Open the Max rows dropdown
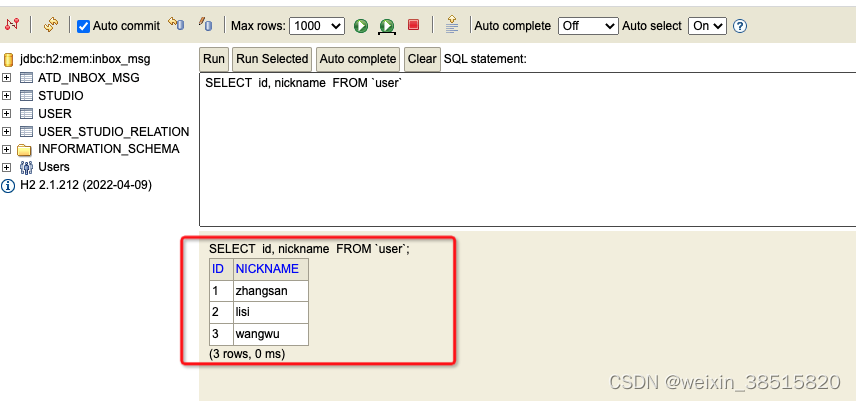 [317, 26]
